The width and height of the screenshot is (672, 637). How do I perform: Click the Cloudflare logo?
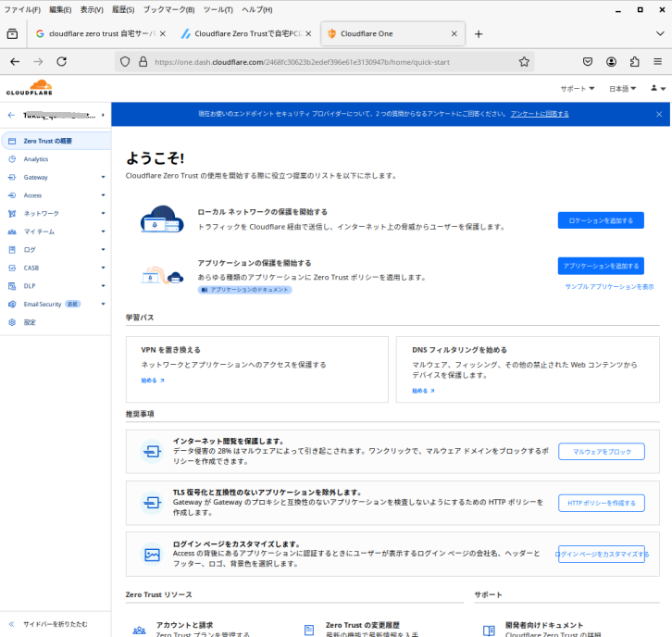point(29,87)
